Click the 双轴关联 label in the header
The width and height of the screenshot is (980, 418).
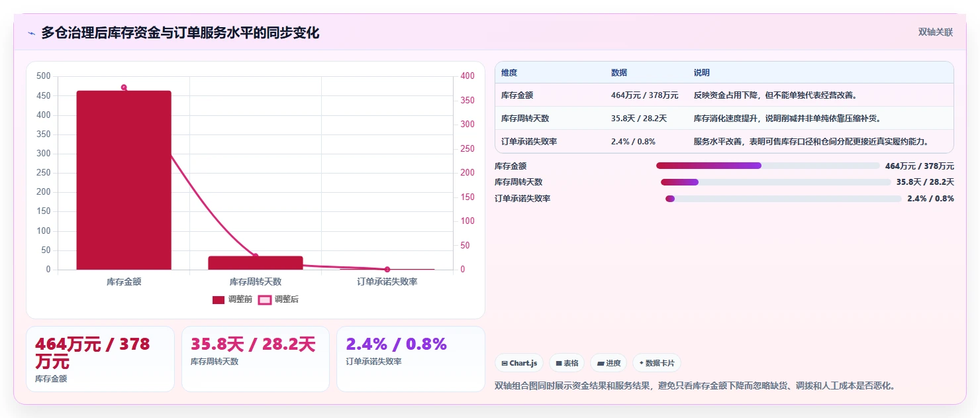pos(935,32)
